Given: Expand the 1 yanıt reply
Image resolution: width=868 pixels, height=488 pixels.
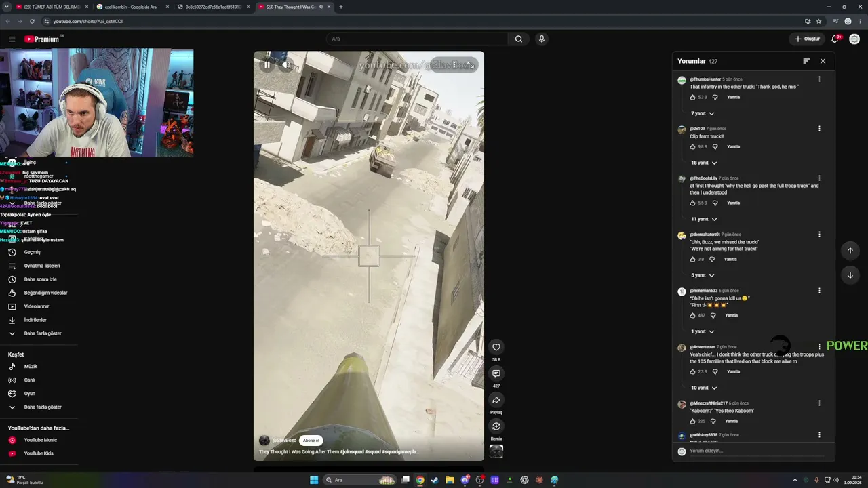Looking at the screenshot, I should click(703, 331).
